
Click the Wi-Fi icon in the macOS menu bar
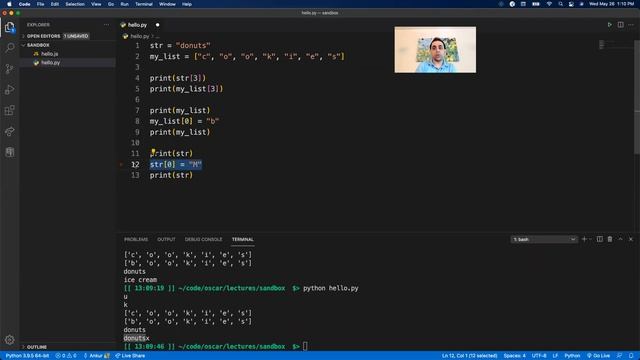pyautogui.click(x=549, y=4)
